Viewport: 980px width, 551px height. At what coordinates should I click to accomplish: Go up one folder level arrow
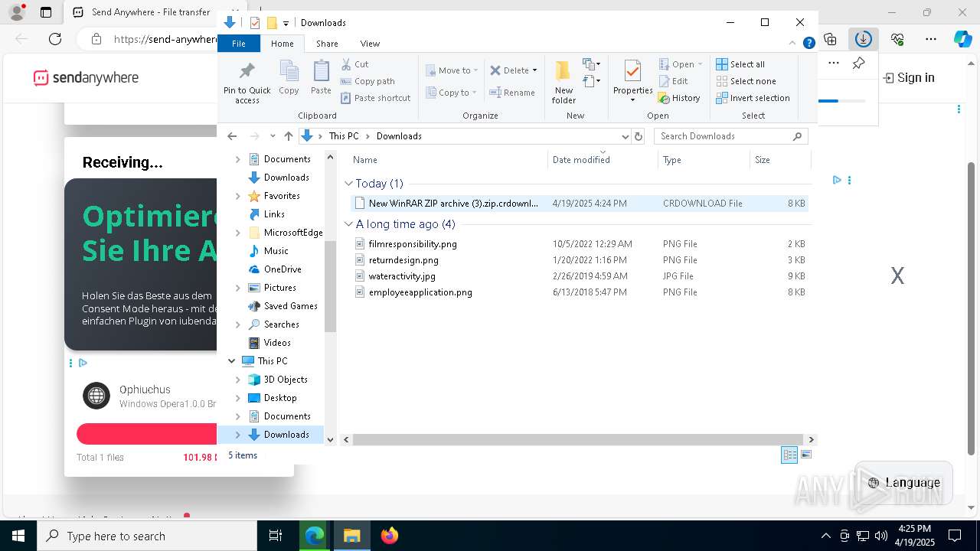coord(288,136)
